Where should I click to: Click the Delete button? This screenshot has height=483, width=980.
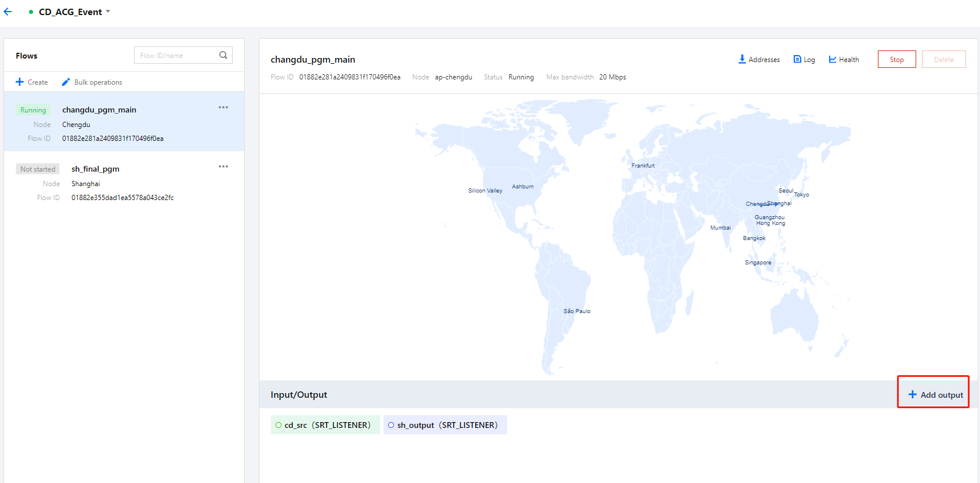[x=943, y=59]
